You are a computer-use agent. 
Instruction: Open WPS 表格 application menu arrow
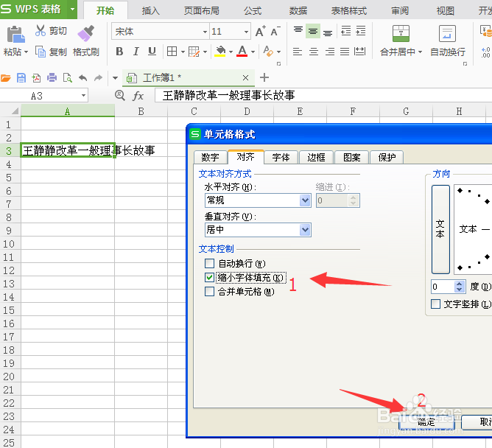(x=72, y=9)
